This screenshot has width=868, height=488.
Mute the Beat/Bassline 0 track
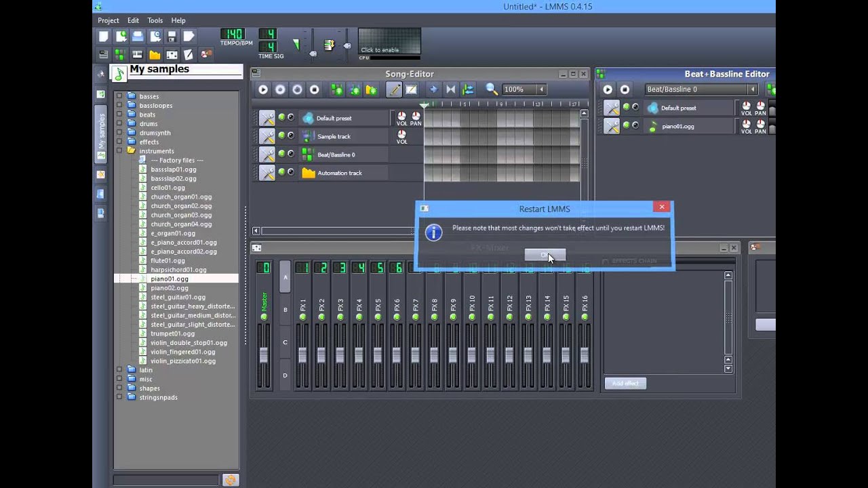coord(282,154)
